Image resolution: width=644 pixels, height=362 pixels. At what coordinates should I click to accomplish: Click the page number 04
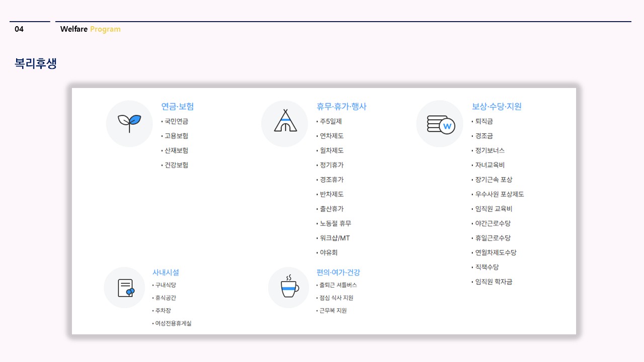click(x=19, y=29)
